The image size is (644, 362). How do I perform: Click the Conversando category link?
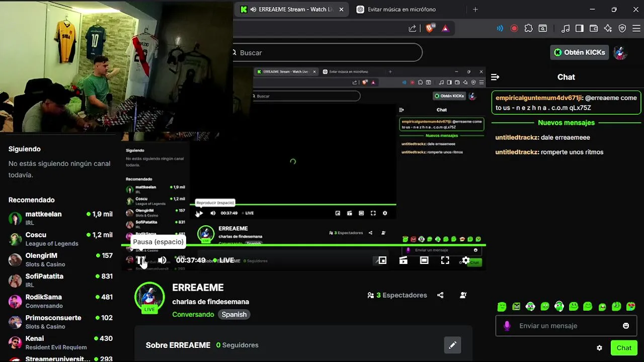pos(193,314)
